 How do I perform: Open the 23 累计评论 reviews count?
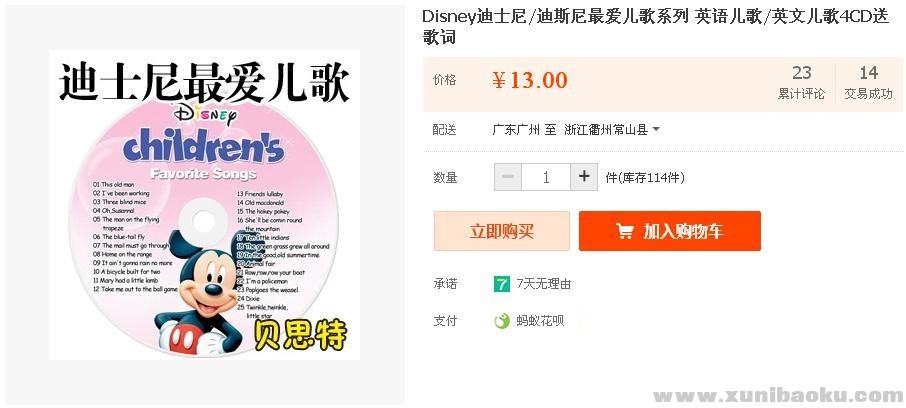801,83
